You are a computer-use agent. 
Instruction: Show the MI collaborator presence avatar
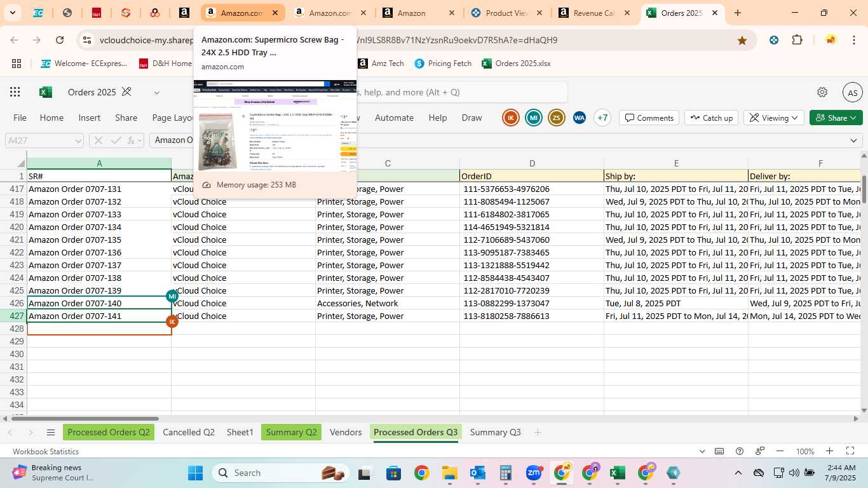pyautogui.click(x=534, y=118)
